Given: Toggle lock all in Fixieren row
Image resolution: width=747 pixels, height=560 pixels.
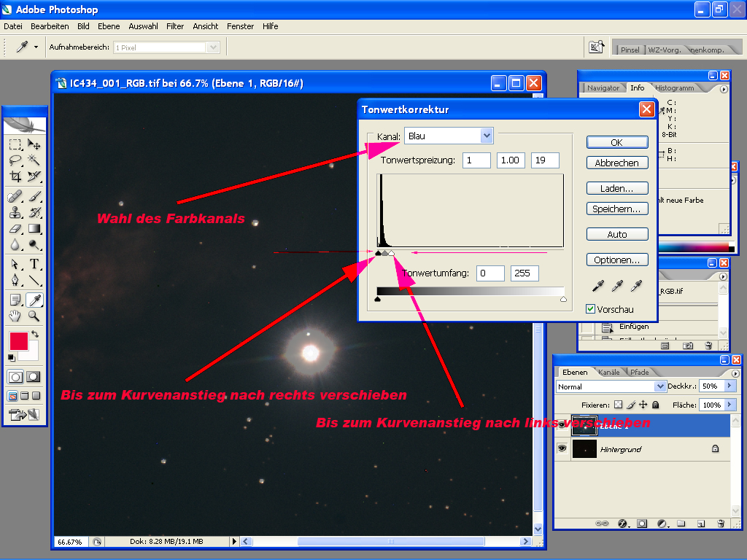Looking at the screenshot, I should pyautogui.click(x=656, y=405).
